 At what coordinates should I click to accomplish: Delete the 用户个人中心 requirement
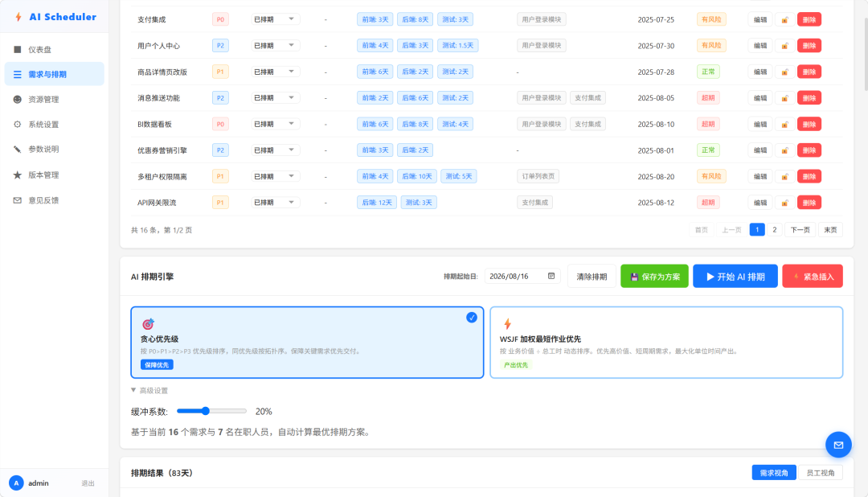(809, 45)
